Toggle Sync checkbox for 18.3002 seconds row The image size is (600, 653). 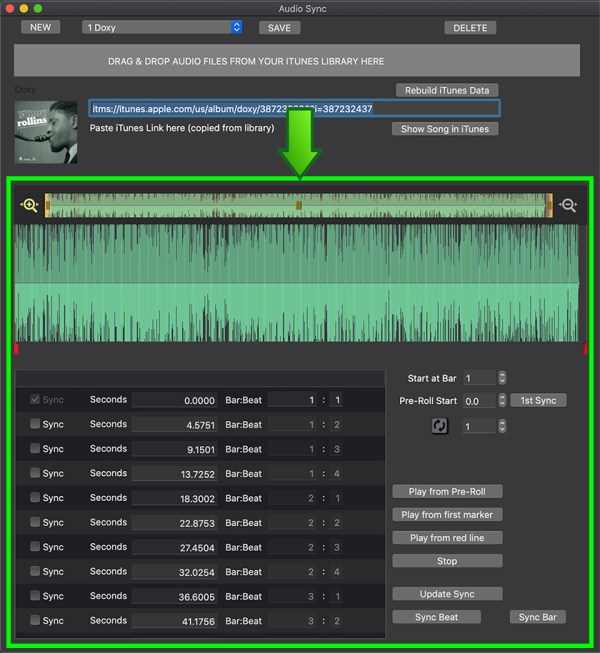(x=36, y=498)
